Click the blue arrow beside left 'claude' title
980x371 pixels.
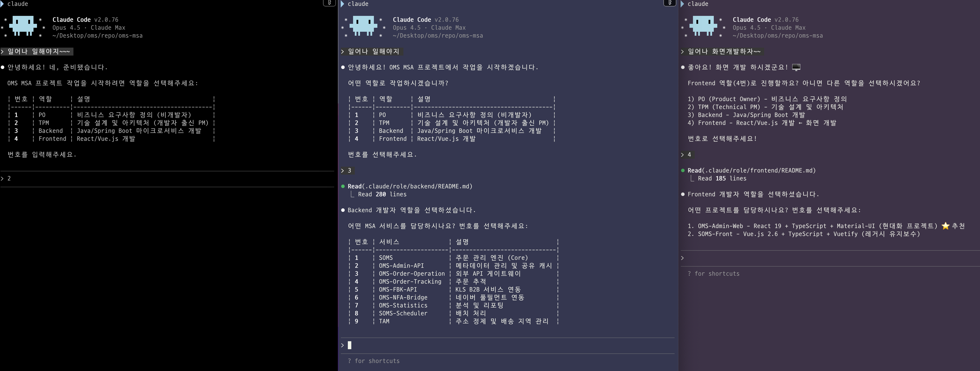[x=2, y=4]
